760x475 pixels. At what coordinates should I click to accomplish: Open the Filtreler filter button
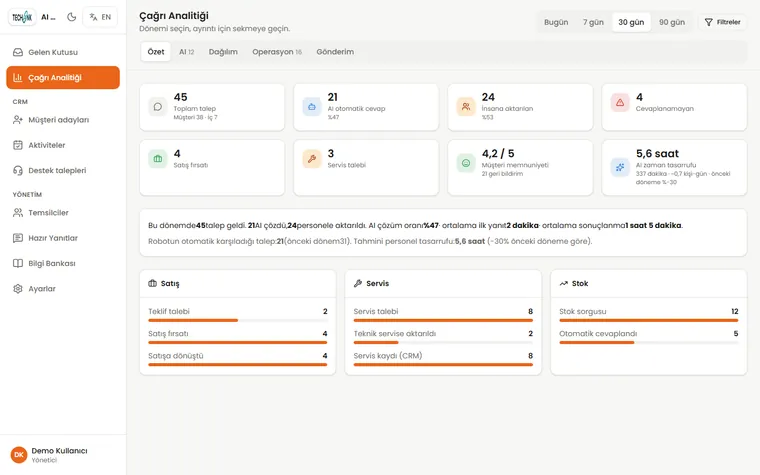pos(722,22)
